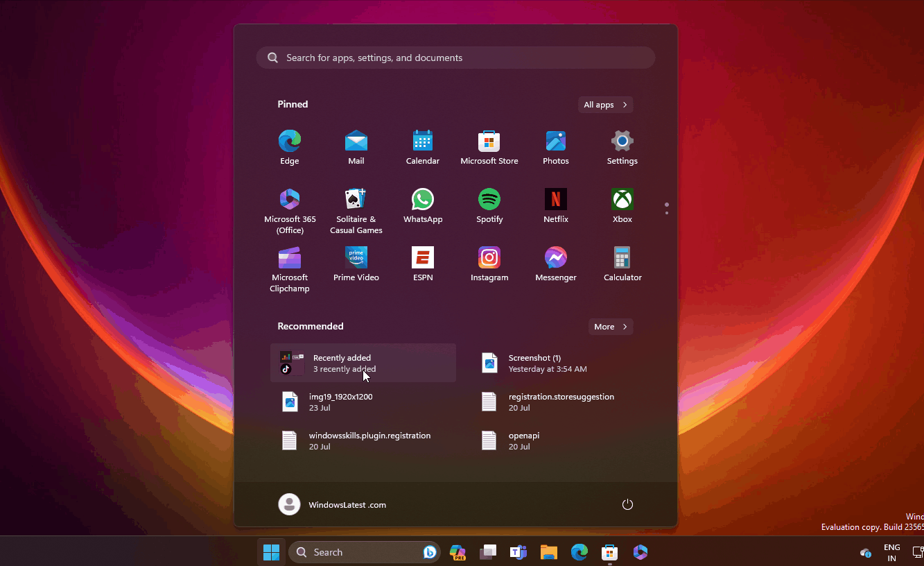Click the taskbar Search box
The width and height of the screenshot is (924, 566).
pyautogui.click(x=365, y=552)
